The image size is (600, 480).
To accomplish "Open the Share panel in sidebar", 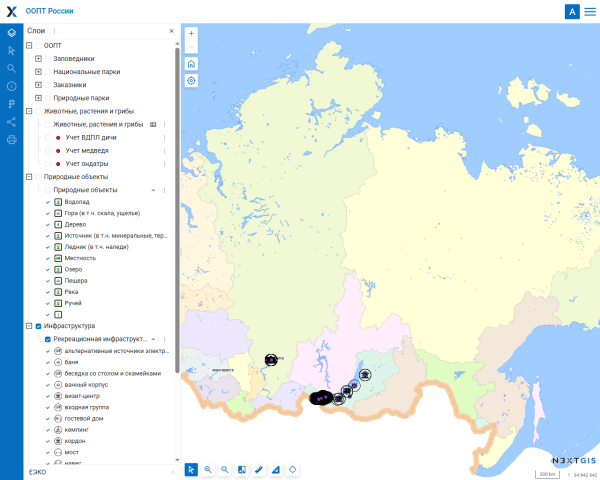I will pos(11,122).
